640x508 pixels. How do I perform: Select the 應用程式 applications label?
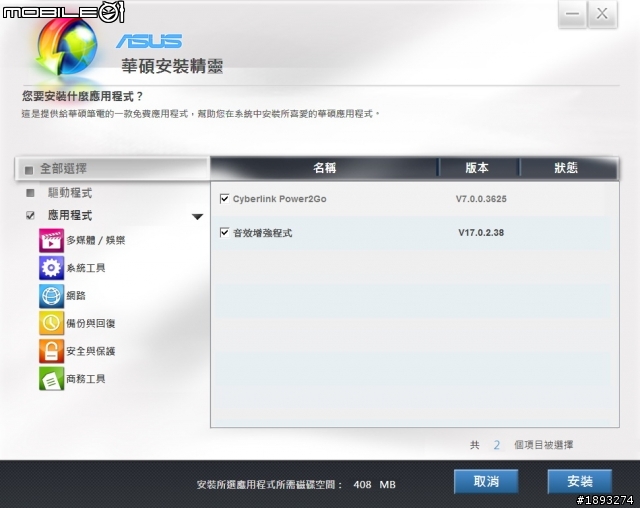point(70,215)
